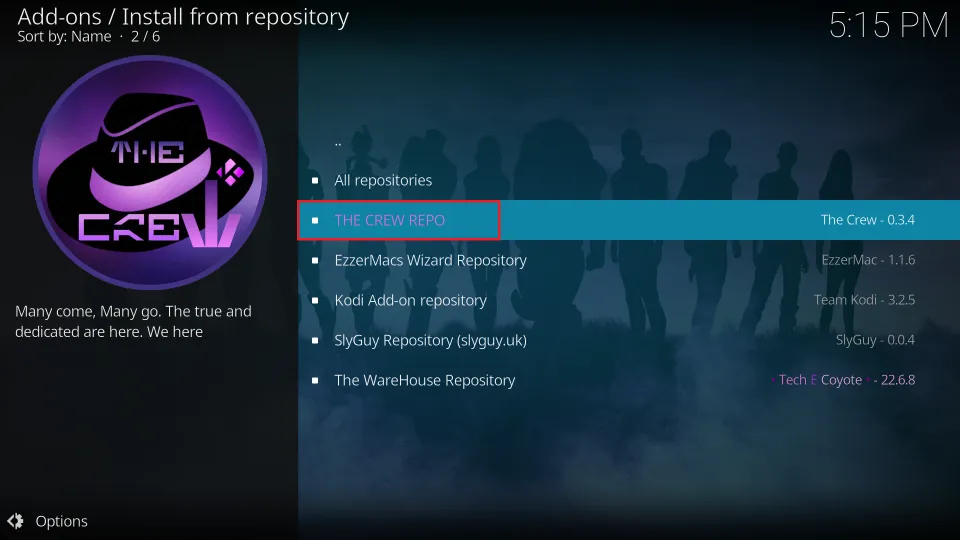Screen dimensions: 960x540
Task: Open the Options label at bottom
Action: click(x=61, y=521)
